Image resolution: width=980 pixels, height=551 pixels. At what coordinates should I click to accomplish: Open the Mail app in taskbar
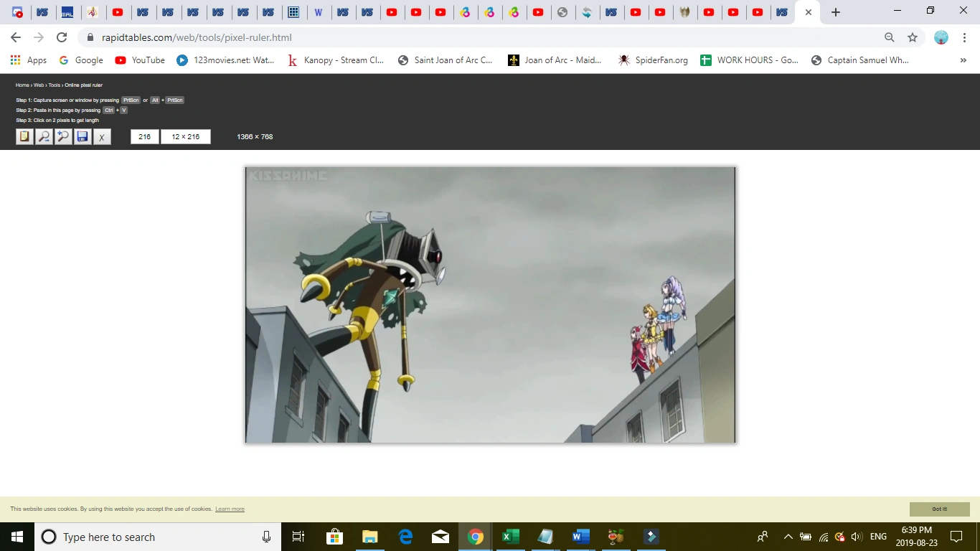click(440, 537)
